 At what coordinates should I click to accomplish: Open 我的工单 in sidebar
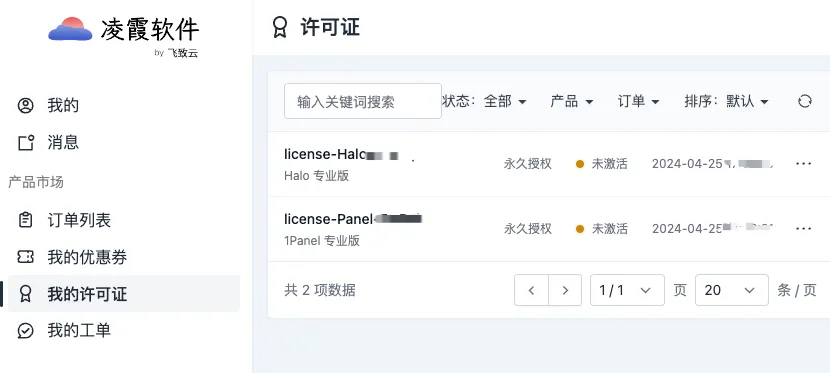click(x=124, y=331)
